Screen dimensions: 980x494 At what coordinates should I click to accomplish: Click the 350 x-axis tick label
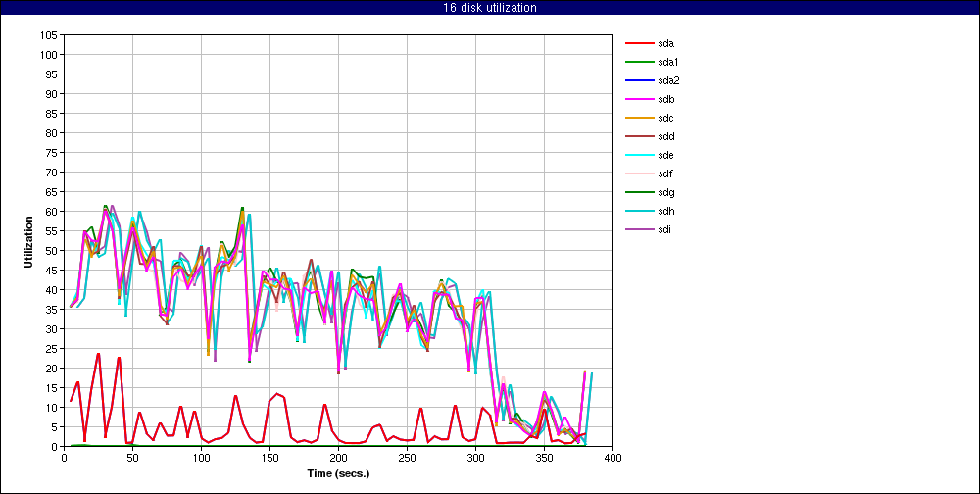544,458
